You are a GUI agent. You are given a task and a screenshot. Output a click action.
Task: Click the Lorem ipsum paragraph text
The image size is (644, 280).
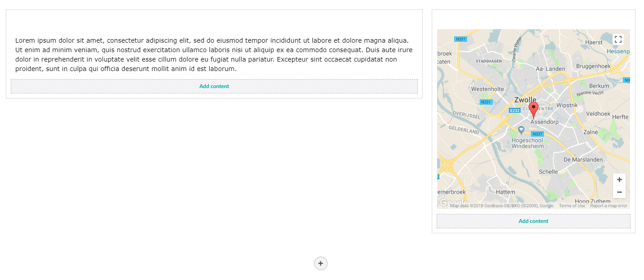(x=214, y=55)
